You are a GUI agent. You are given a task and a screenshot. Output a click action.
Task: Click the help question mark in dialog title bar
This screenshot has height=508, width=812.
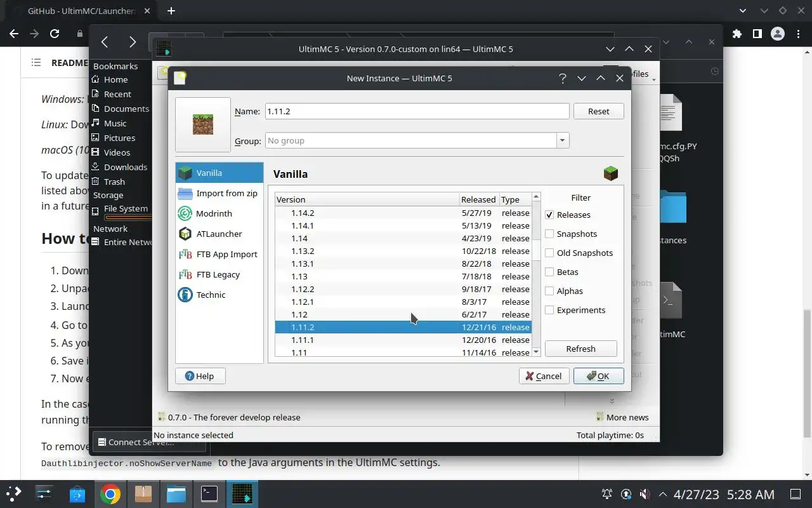point(562,78)
